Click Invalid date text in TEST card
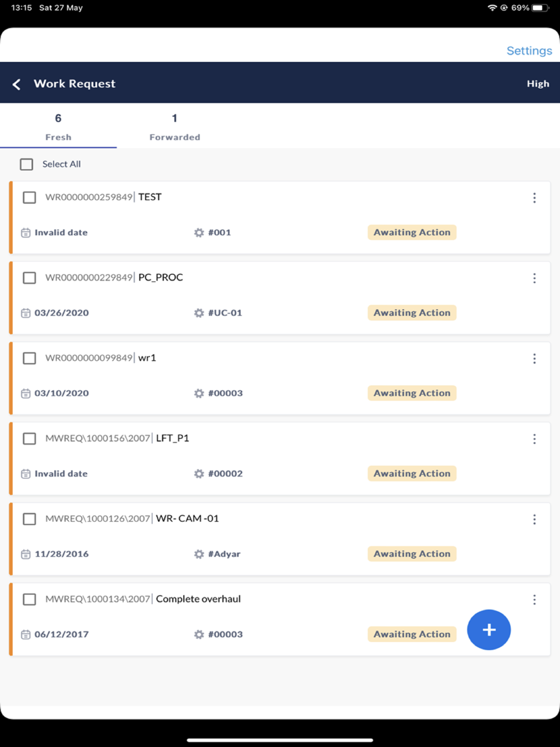The image size is (560, 747). coord(61,232)
